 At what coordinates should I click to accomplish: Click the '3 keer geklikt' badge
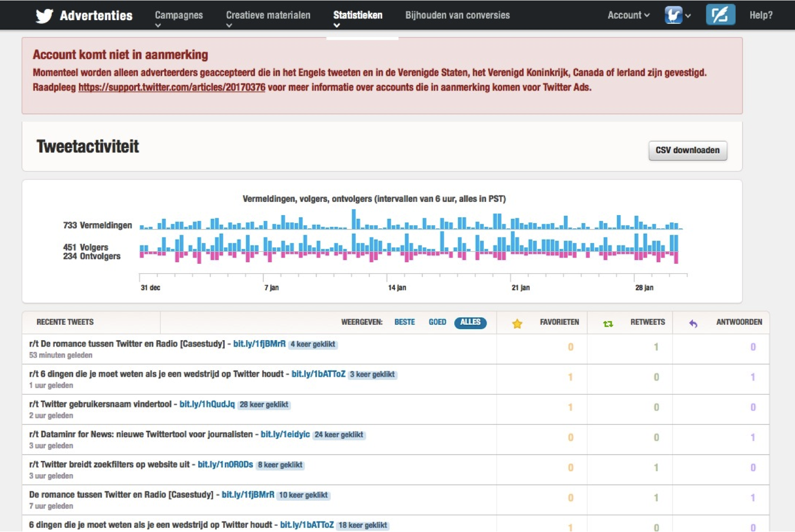[x=372, y=375]
